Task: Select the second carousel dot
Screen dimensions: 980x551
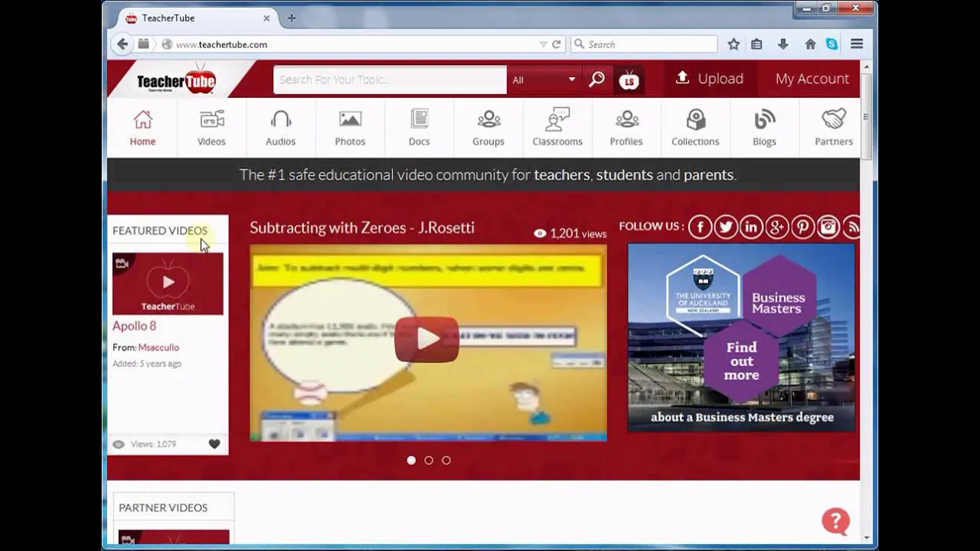Action: pos(429,460)
